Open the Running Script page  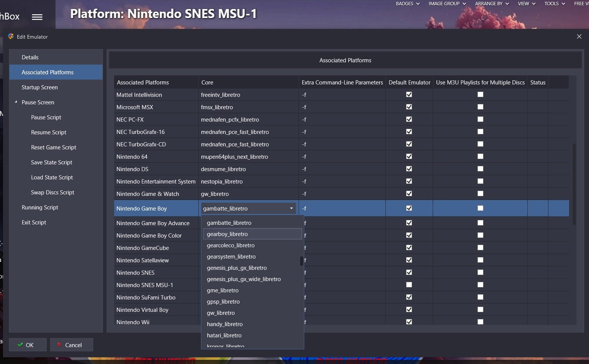56,207
